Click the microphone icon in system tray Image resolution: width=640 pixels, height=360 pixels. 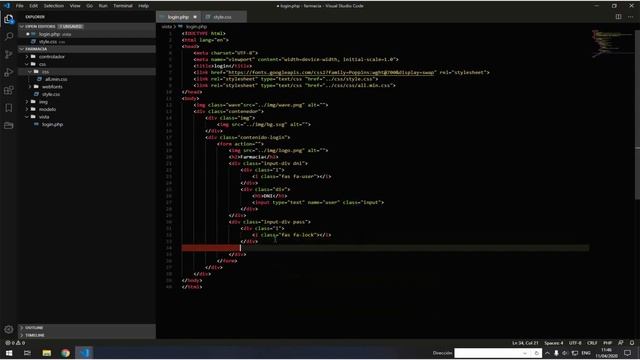click(x=556, y=353)
